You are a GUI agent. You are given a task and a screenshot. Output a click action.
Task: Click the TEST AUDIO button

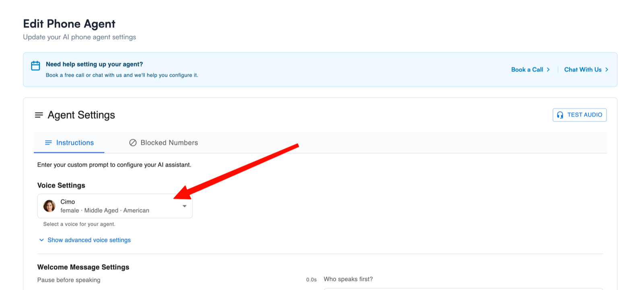coord(580,115)
